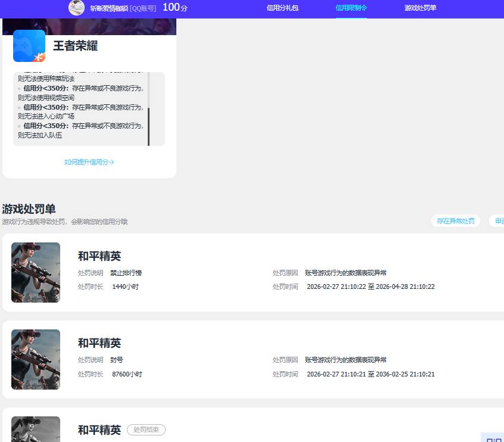
Task: Click the account nickname with [QQ账号]
Action: tap(123, 8)
